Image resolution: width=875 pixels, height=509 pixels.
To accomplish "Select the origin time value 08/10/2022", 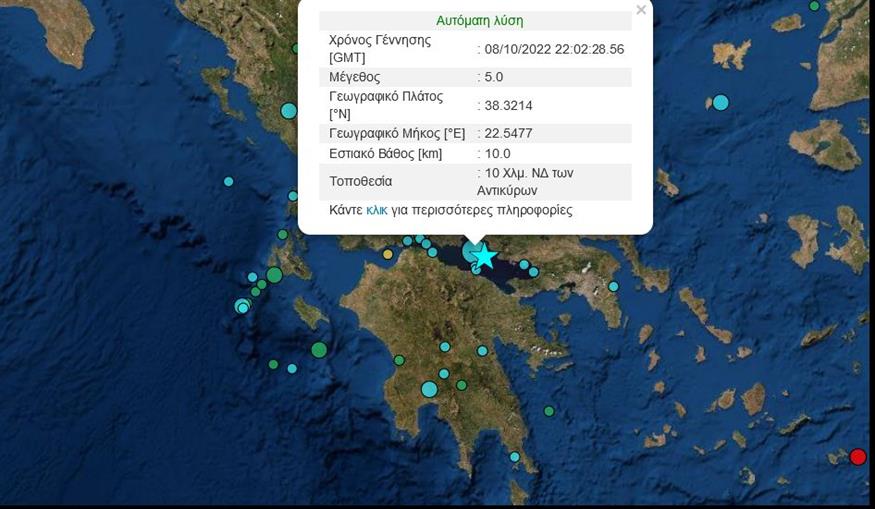I will 554,48.
